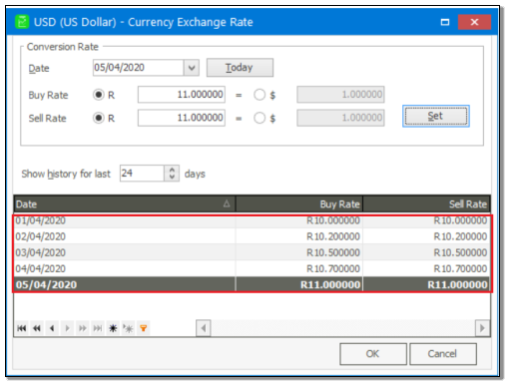Increase history days with spinner up
Image resolution: width=513 pixels, height=389 pixels.
[172, 170]
